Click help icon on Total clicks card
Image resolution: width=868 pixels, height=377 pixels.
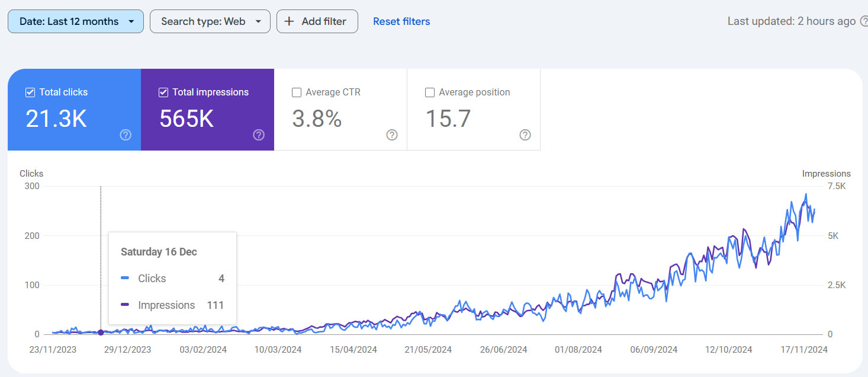pos(126,135)
